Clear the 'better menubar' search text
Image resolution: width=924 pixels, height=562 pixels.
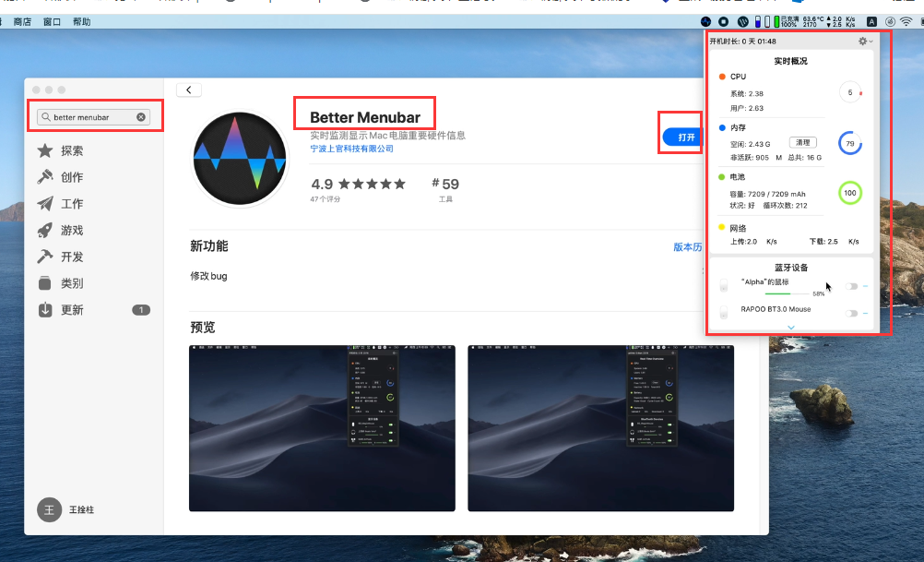(x=141, y=117)
